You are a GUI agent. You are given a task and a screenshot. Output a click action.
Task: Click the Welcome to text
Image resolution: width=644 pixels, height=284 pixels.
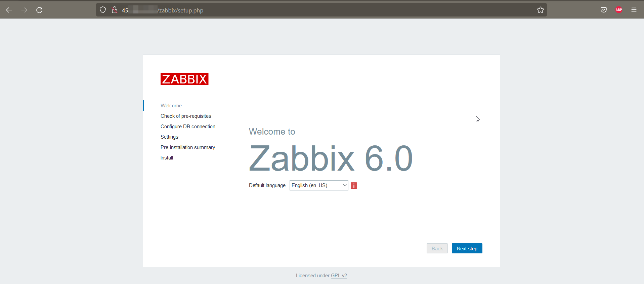pos(272,132)
